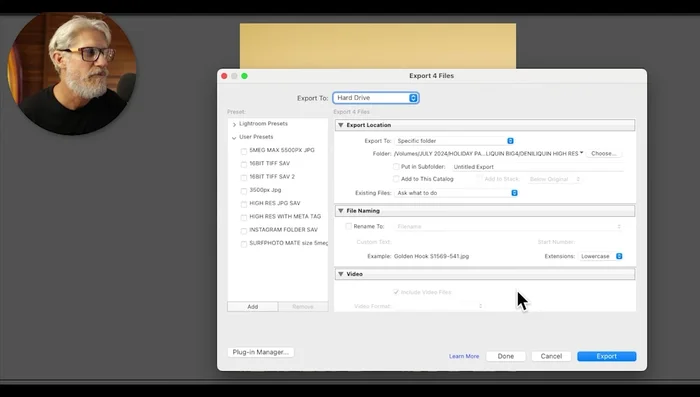Open the Existing Files Ask what to do dropdown
The height and width of the screenshot is (397, 700).
click(x=456, y=193)
